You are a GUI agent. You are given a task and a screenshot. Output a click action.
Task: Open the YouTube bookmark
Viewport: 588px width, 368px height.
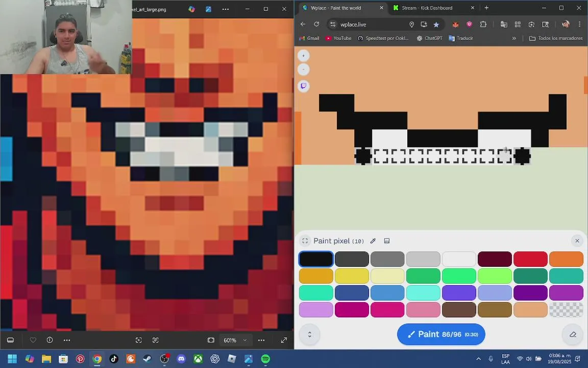[338, 38]
